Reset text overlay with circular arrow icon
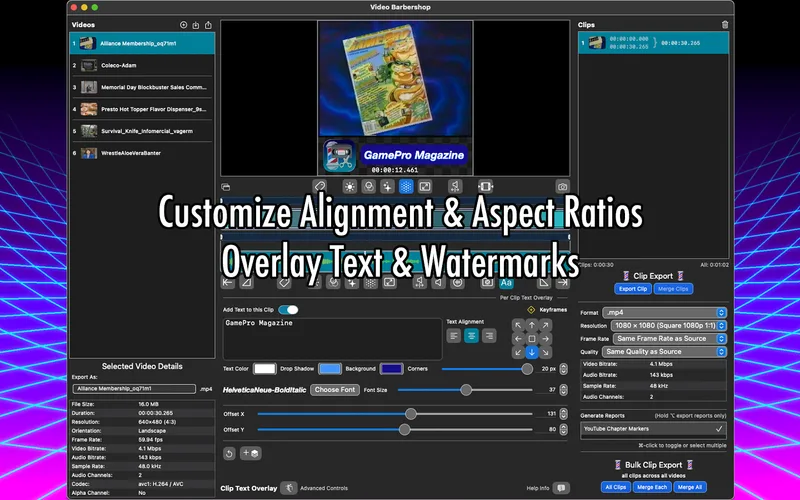Image resolution: width=800 pixels, height=500 pixels. tap(229, 453)
